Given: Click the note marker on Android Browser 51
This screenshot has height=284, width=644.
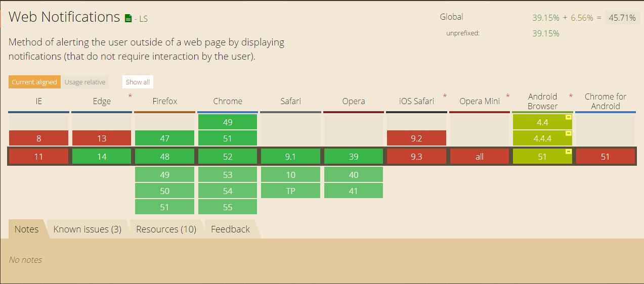Looking at the screenshot, I should [569, 152].
